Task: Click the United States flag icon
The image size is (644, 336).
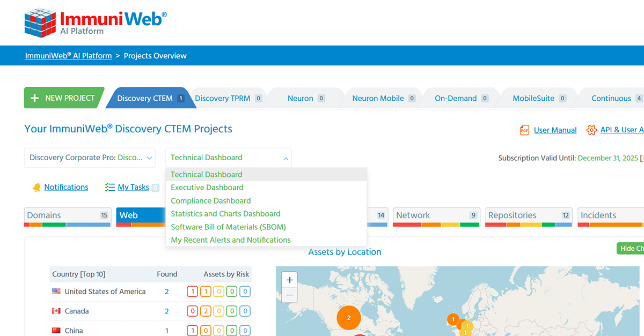Action: [x=56, y=292]
